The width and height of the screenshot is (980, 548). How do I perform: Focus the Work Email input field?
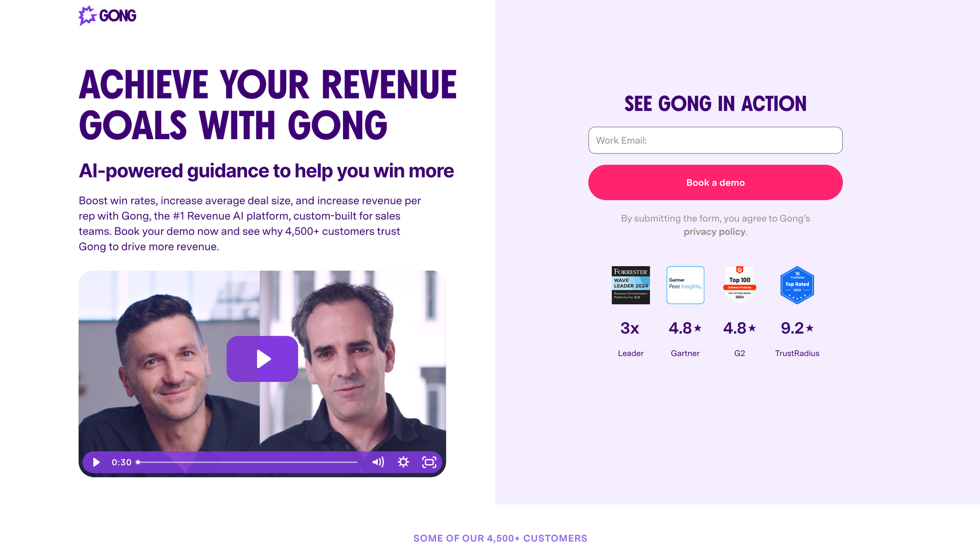(715, 140)
